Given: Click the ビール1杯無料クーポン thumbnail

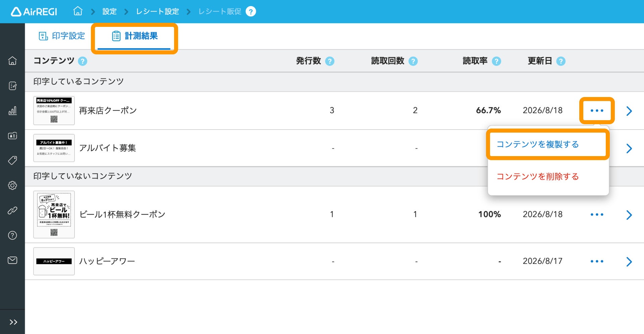Looking at the screenshot, I should coord(54,214).
